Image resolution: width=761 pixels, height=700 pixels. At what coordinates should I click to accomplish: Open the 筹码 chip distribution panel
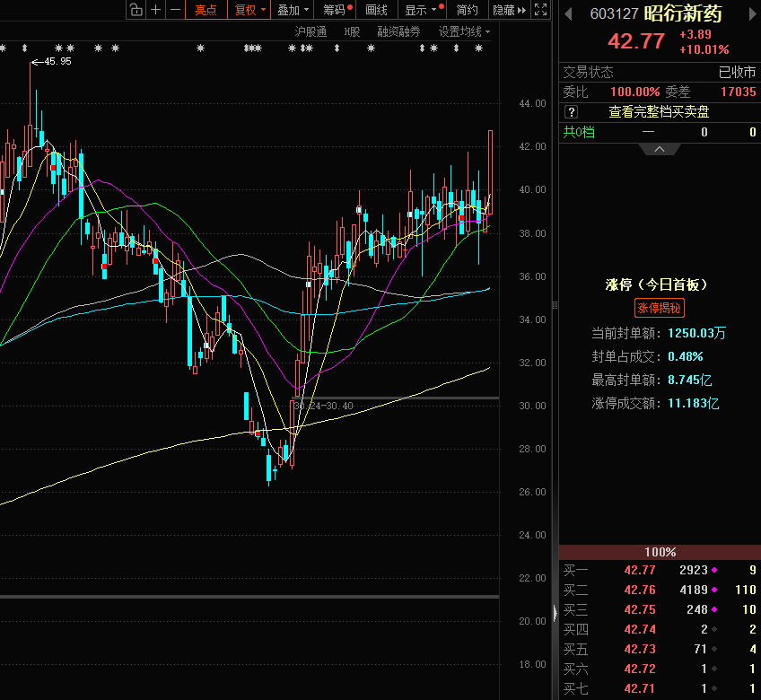[336, 10]
